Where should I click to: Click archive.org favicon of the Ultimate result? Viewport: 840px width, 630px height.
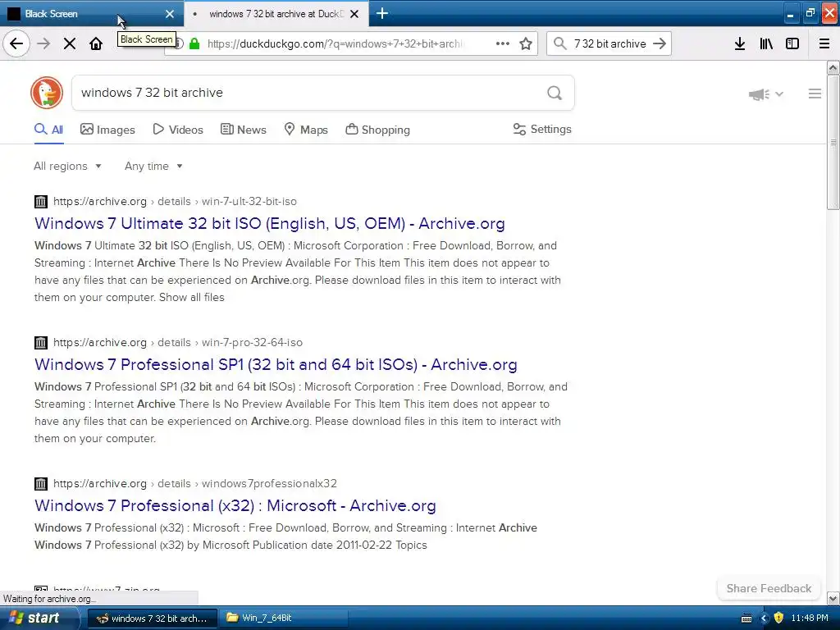pos(41,202)
